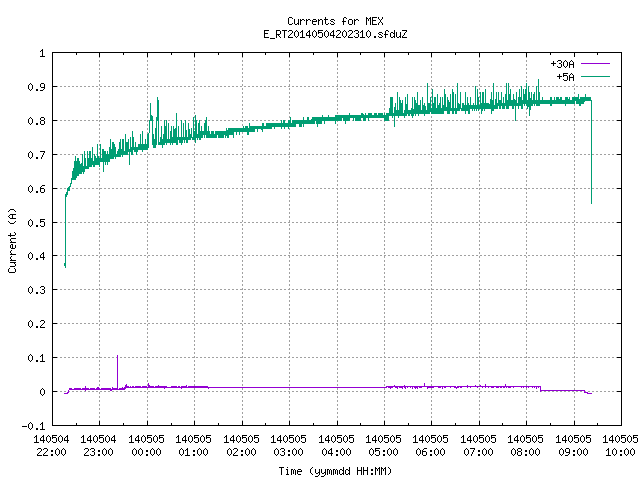Click the +30A legend label
Image resolution: width=640 pixels, height=480 pixels.
point(562,64)
